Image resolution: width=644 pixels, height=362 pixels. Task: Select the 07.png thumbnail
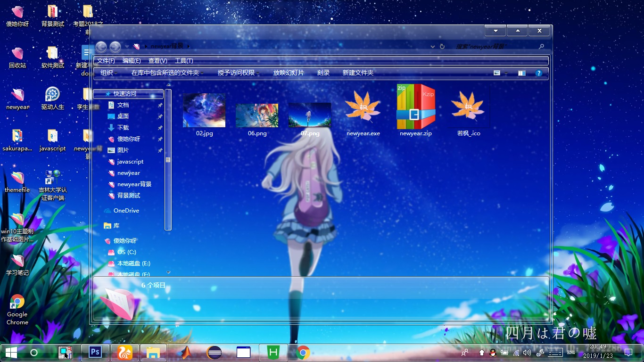pos(310,115)
